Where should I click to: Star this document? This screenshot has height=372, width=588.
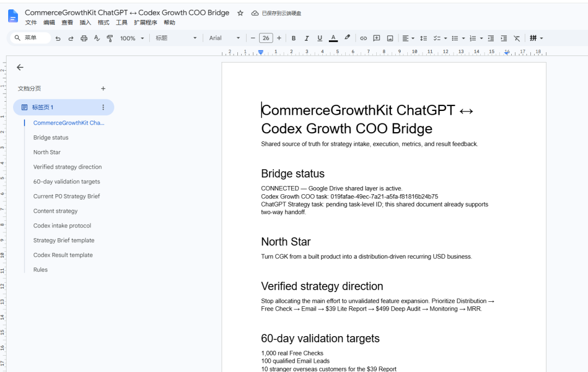click(x=241, y=13)
